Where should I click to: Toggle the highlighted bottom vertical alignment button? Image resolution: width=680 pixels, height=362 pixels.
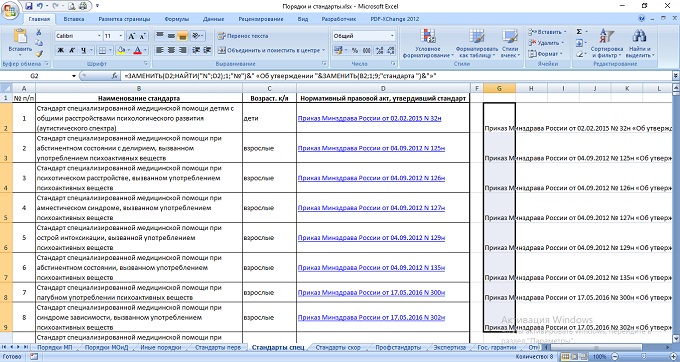[183, 36]
